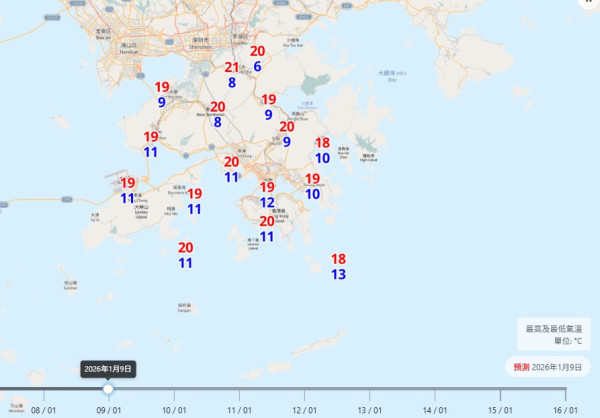Click the red 19 beside Discovery Bay label

pos(195,194)
